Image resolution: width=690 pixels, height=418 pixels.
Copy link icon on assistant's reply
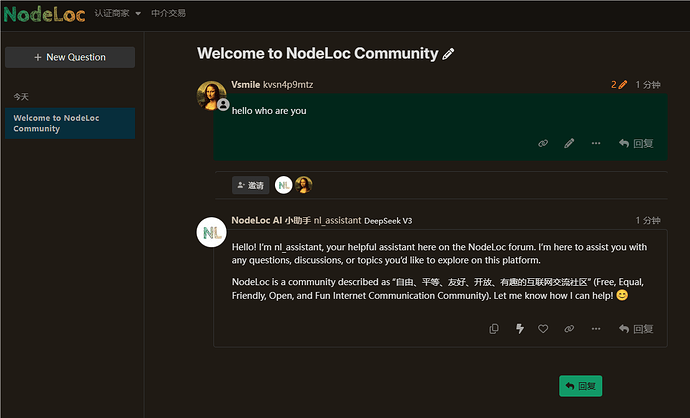(569, 329)
